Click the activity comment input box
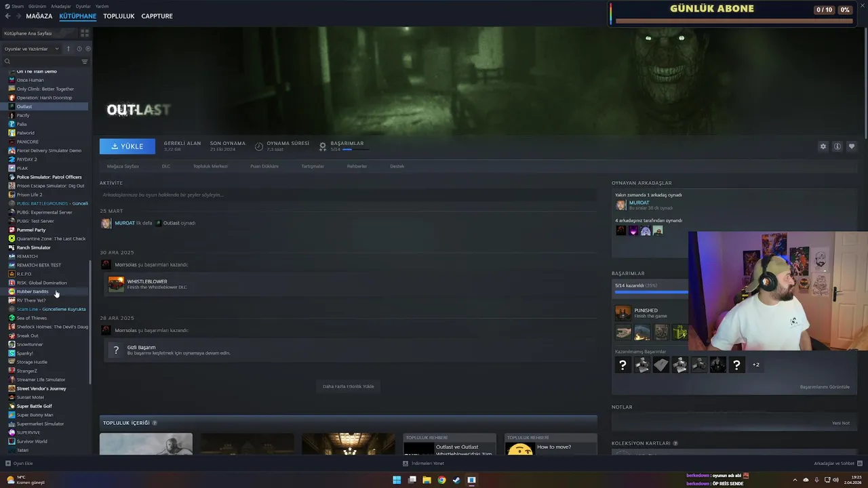868x488 pixels. (x=349, y=195)
